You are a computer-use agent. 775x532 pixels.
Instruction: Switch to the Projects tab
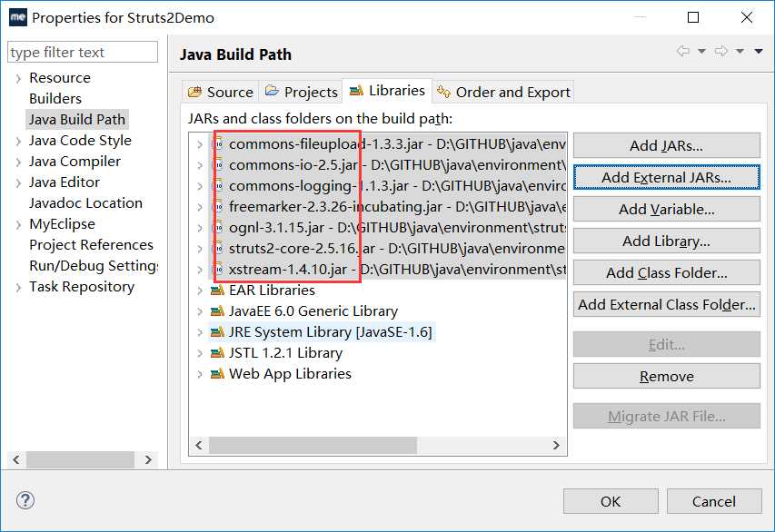[301, 92]
